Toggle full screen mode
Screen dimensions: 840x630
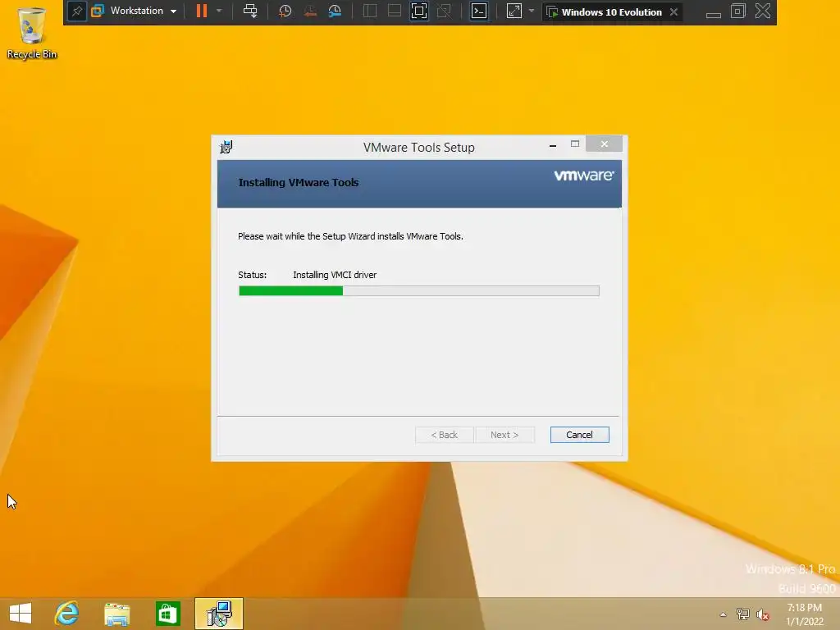point(419,11)
